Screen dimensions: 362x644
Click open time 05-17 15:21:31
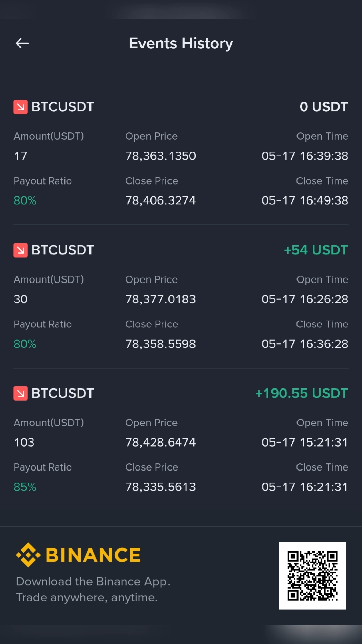click(x=305, y=442)
